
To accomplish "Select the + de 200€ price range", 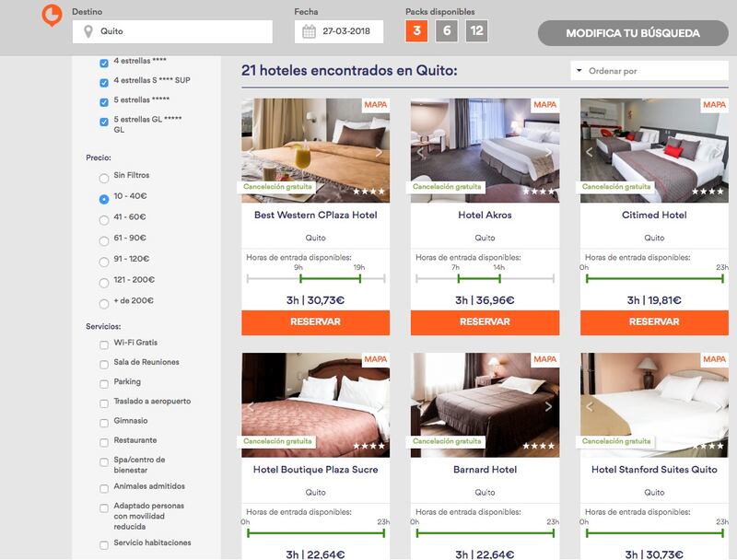I will [x=104, y=304].
